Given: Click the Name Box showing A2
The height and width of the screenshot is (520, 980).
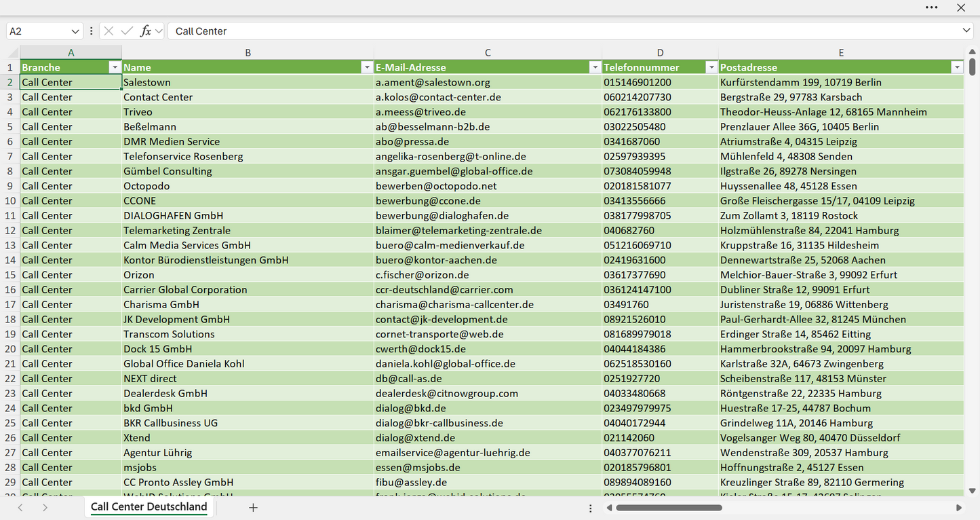Looking at the screenshot, I should 37,31.
